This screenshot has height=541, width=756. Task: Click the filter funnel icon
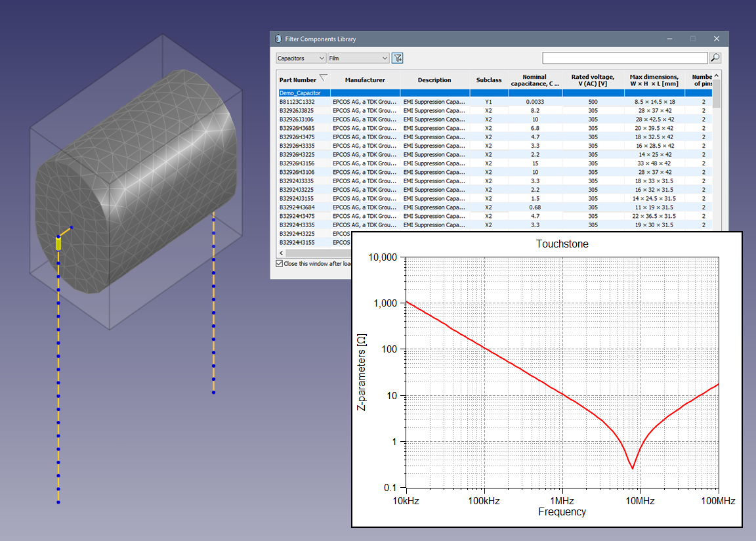pyautogui.click(x=397, y=58)
